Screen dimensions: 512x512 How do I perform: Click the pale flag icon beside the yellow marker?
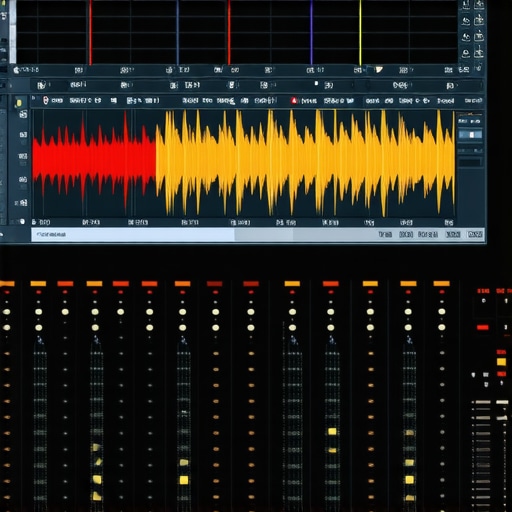tap(379, 70)
